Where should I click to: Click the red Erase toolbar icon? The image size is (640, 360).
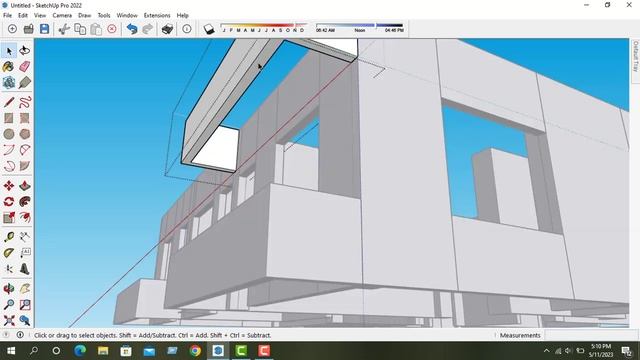(112, 29)
